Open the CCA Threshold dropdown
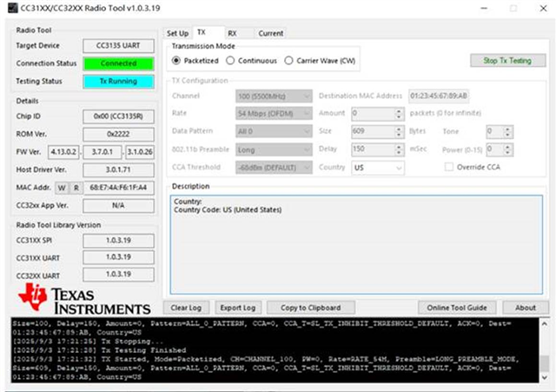The width and height of the screenshot is (556, 392). (274, 168)
